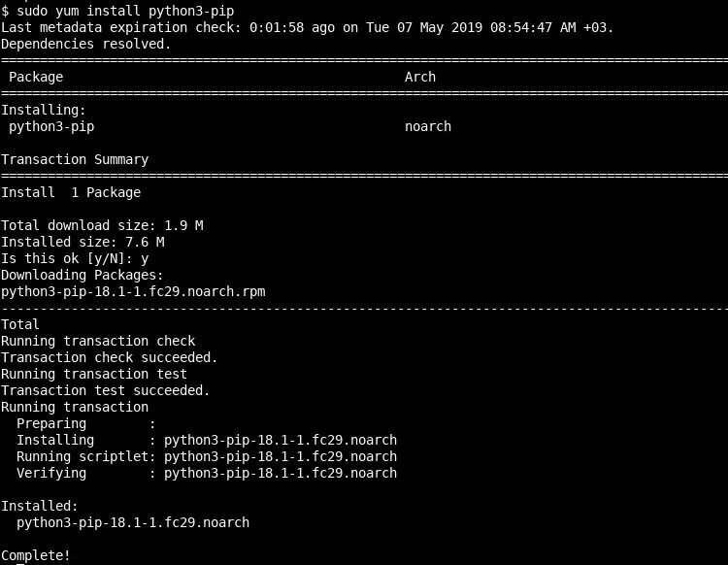Click 'Installed size: 7.6 M'

(x=83, y=243)
